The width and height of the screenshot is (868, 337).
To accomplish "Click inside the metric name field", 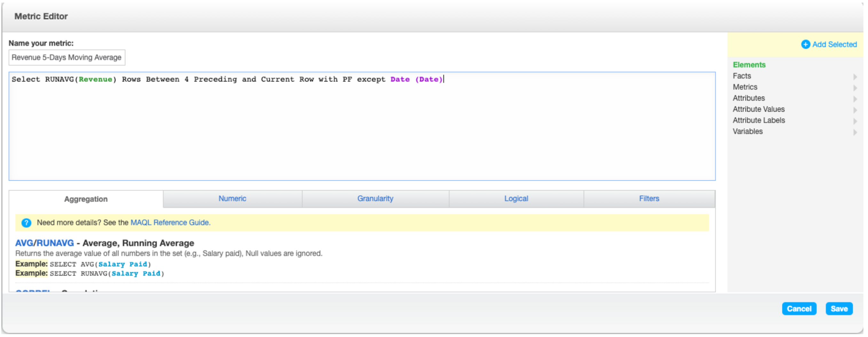I will click(67, 57).
